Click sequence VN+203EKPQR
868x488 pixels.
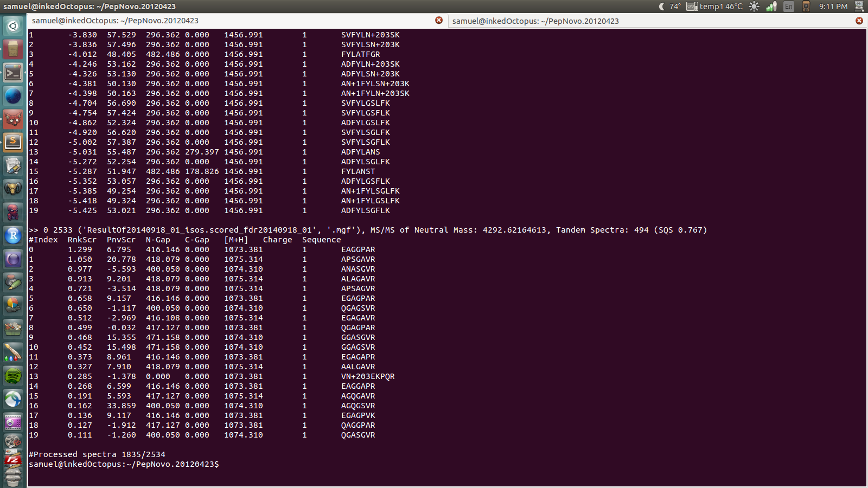[368, 376]
